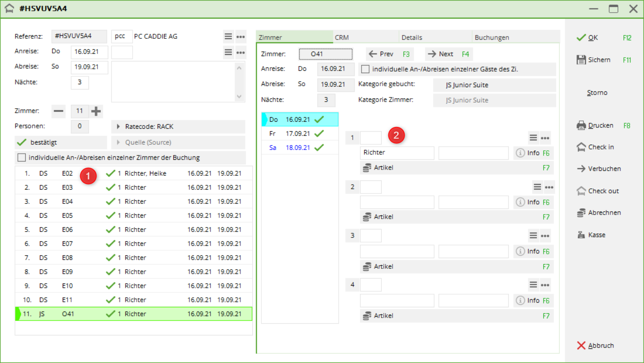
Task: Open Info for guest Richter
Action: click(528, 153)
